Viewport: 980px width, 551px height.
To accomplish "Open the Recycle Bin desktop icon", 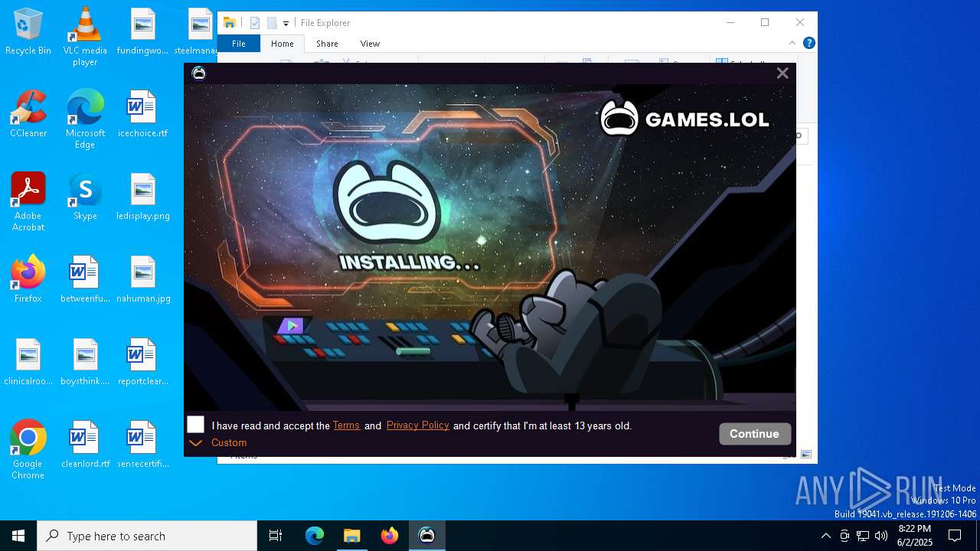I will tap(28, 33).
